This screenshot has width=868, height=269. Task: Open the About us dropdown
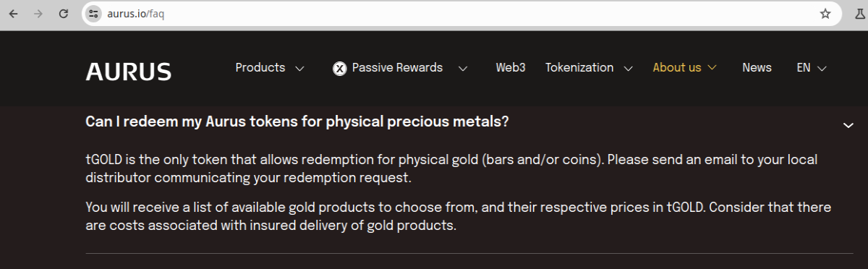tap(684, 68)
